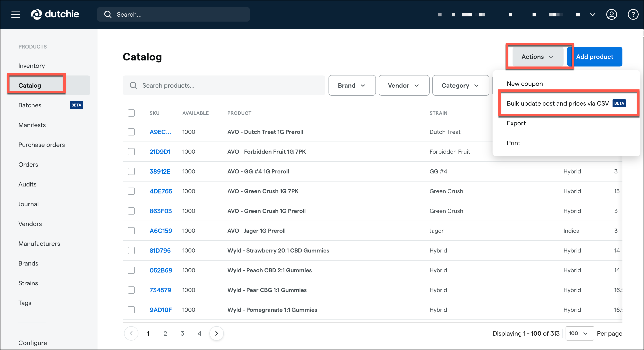Click the BETA badge next to Batches
The width and height of the screenshot is (644, 350).
[x=76, y=105]
